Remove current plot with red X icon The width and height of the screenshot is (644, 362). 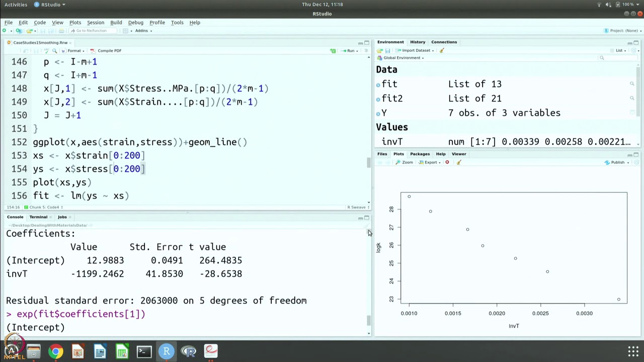(447, 162)
